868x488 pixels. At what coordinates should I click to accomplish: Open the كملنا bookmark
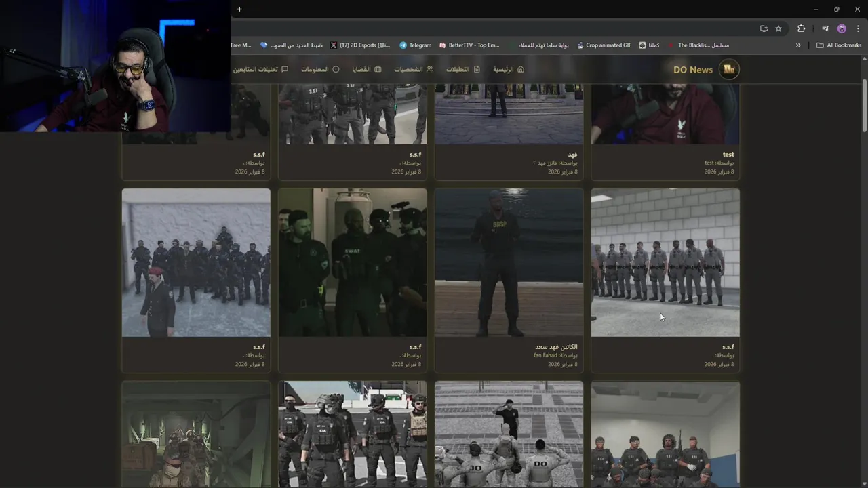649,45
